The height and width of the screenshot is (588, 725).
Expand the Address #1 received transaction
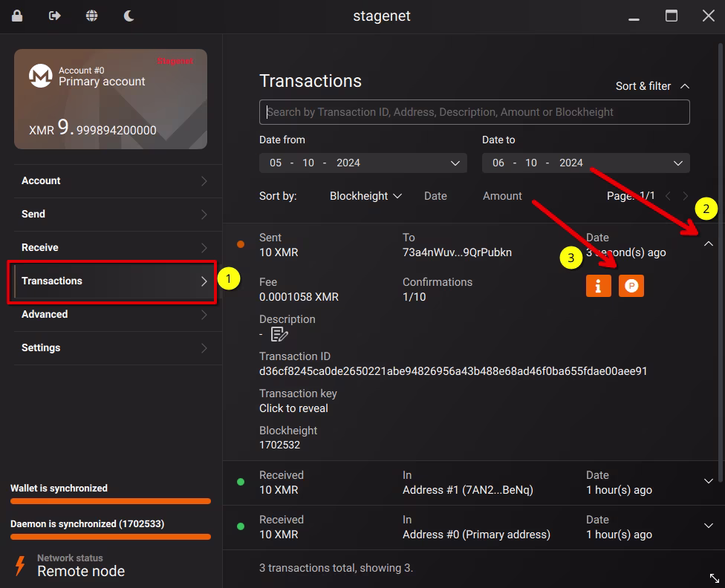[x=708, y=481]
